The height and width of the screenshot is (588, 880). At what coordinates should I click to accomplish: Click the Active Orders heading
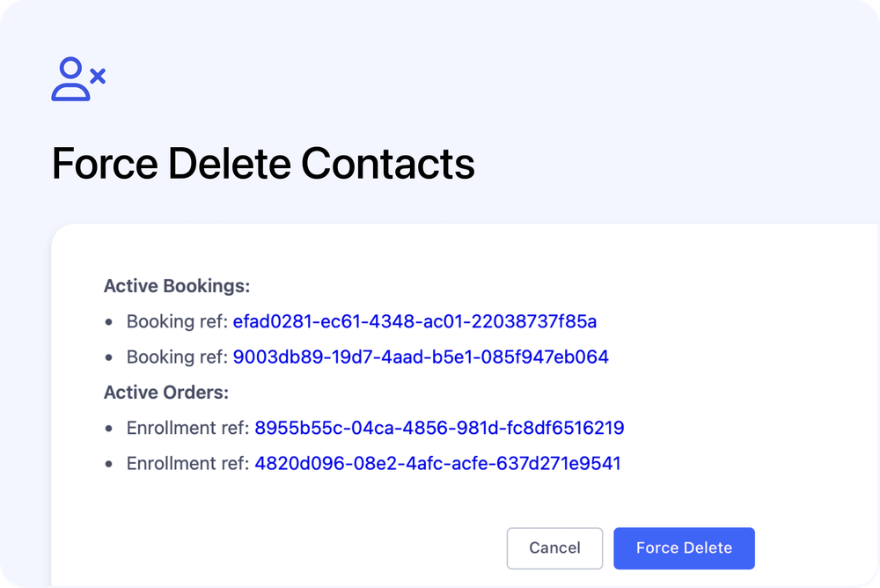tap(166, 392)
